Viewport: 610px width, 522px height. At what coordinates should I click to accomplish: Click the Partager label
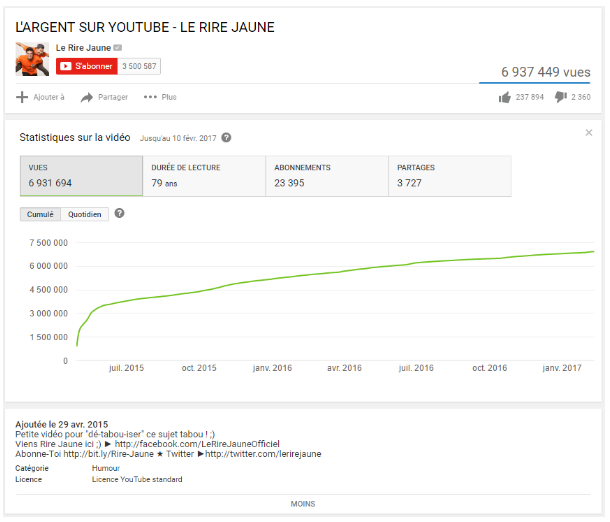point(113,97)
